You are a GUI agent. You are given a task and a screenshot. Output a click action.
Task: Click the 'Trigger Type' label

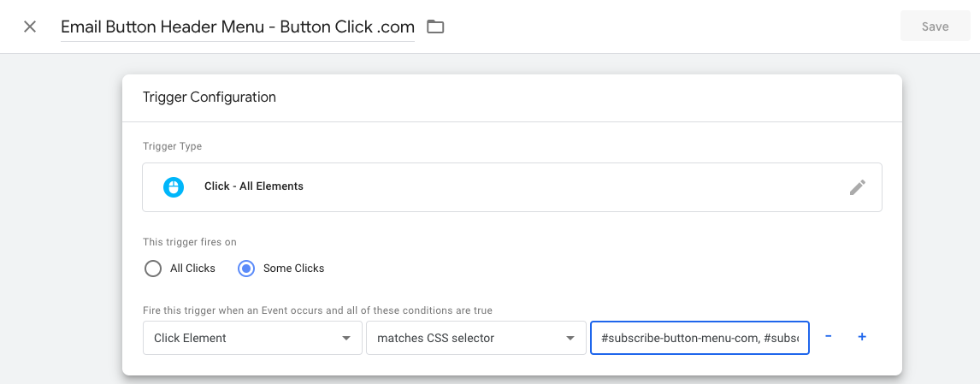click(172, 146)
